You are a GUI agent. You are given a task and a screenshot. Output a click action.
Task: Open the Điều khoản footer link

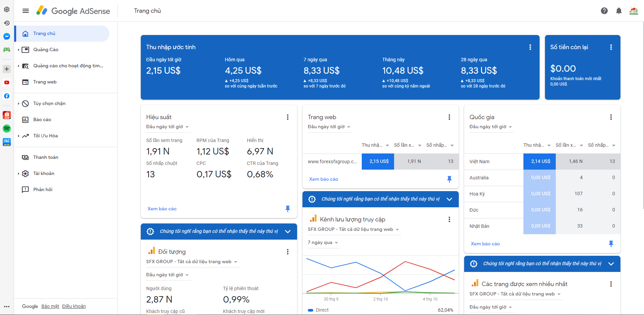pos(74,307)
